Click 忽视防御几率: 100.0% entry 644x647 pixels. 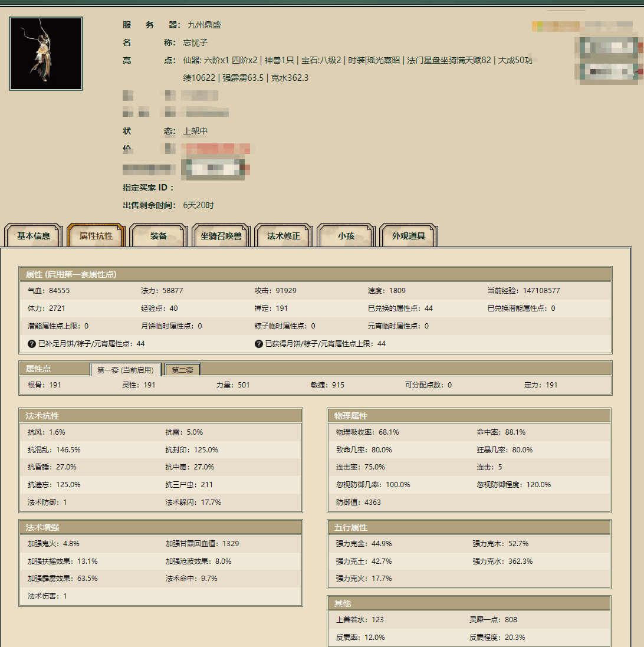click(x=373, y=484)
